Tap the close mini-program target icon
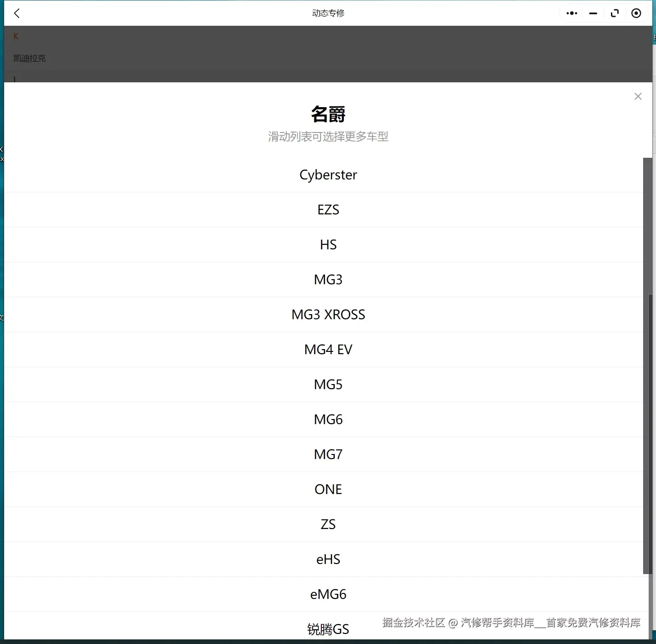This screenshot has width=656, height=644. 636,13
